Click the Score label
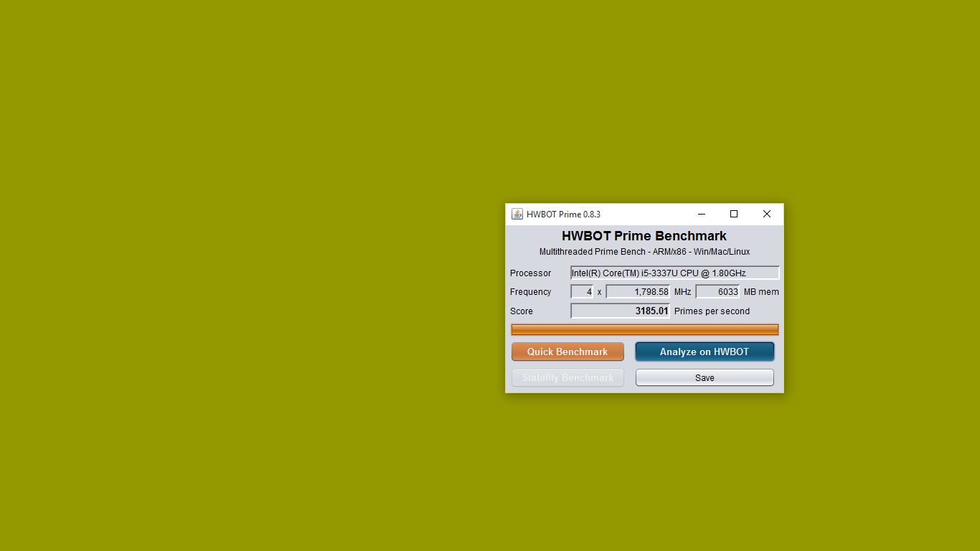The image size is (980, 551). point(522,311)
